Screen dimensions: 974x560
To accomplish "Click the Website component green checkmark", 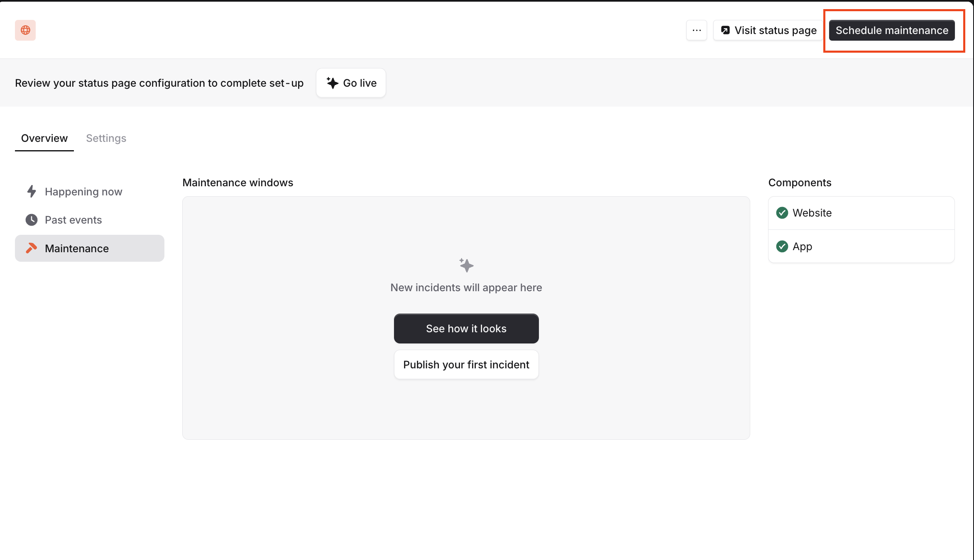I will (782, 213).
